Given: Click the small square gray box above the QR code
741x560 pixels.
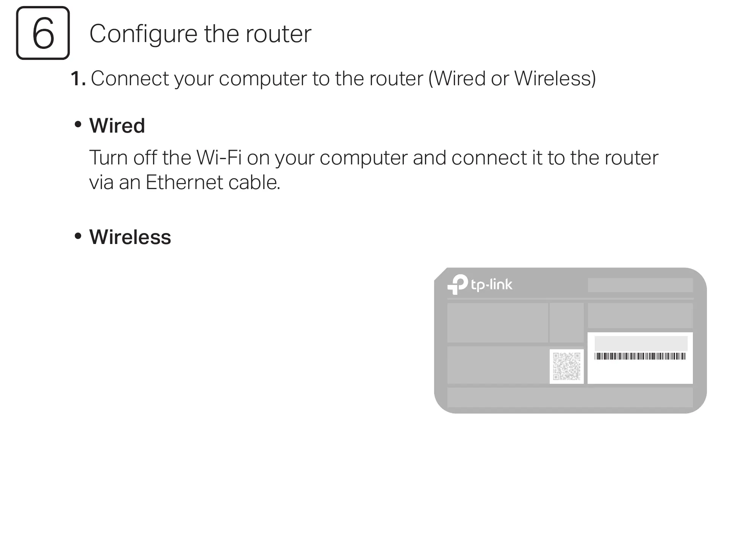Looking at the screenshot, I should 567,322.
